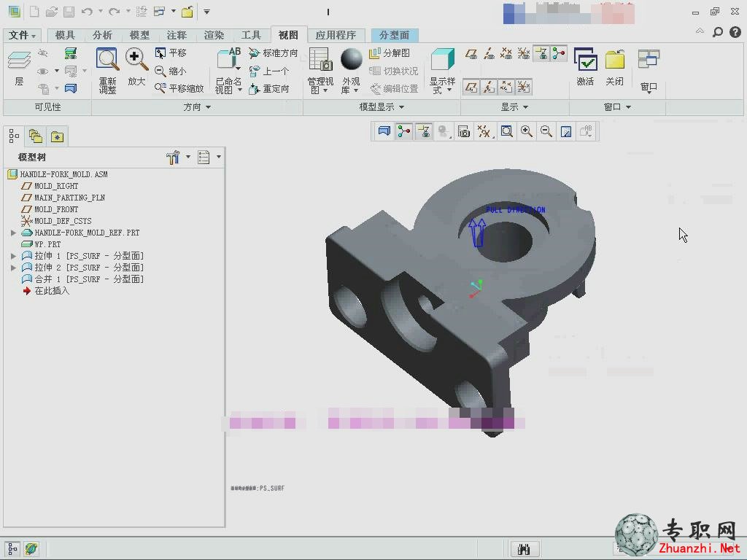Screen dimensions: 747x560
Task: Switch to the 分析 ribbon tab
Action: pos(102,35)
